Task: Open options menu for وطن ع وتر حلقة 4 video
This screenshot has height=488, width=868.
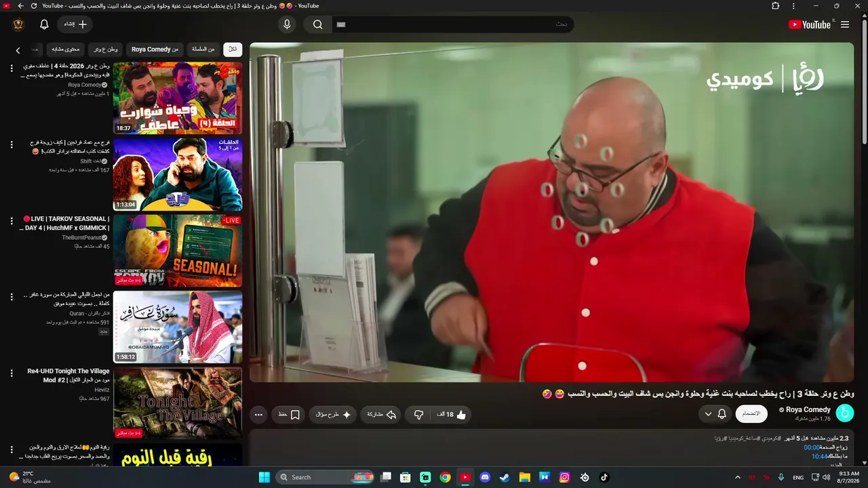Action: coord(12,68)
